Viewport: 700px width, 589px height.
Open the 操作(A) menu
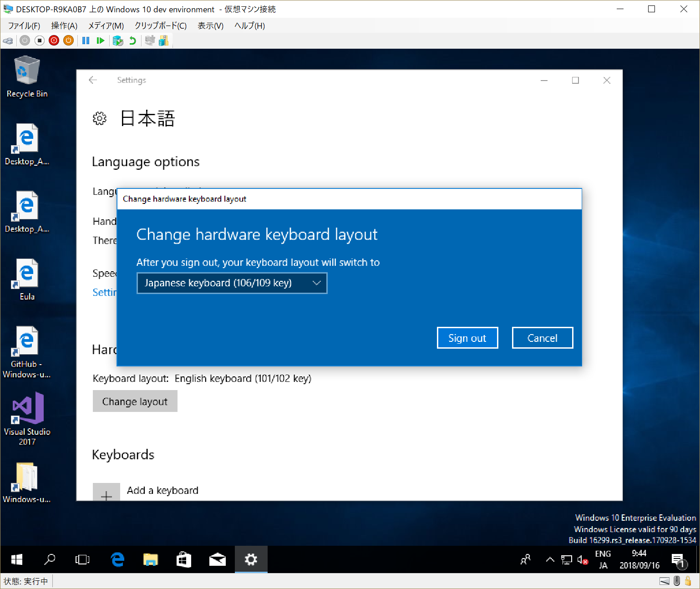[64, 26]
